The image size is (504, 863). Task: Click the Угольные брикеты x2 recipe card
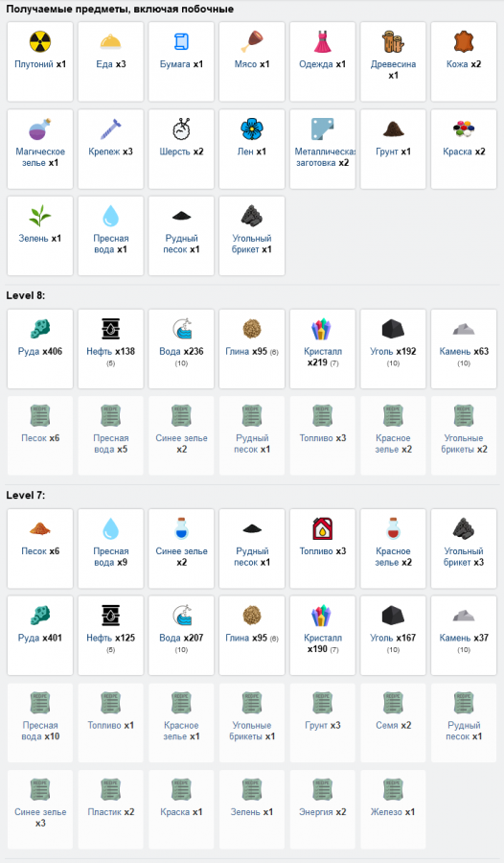(464, 435)
